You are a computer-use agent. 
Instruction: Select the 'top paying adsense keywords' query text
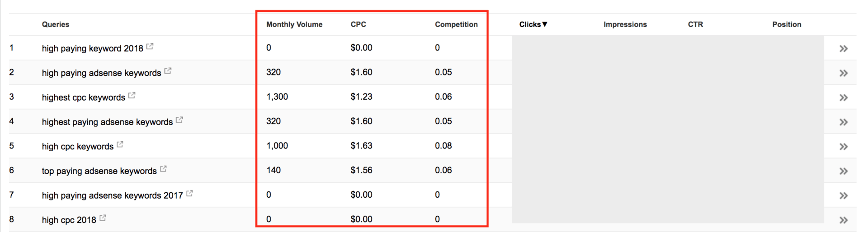point(99,171)
